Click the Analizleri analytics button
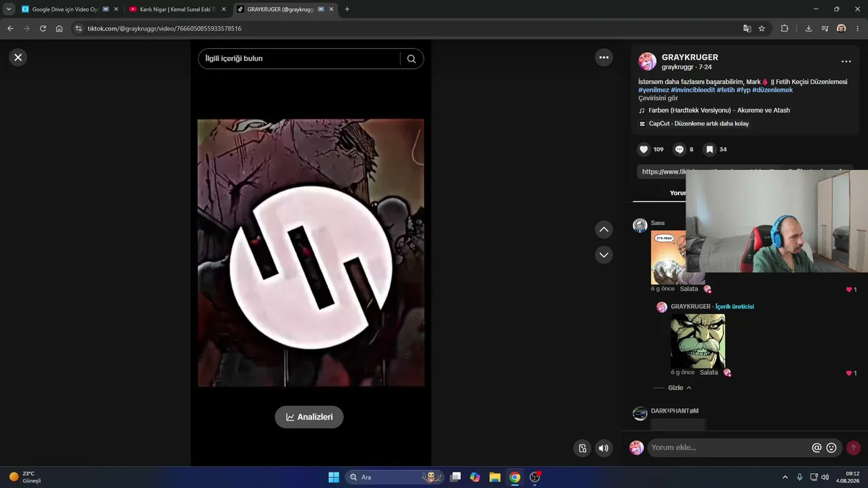This screenshot has height=488, width=868. point(309,417)
